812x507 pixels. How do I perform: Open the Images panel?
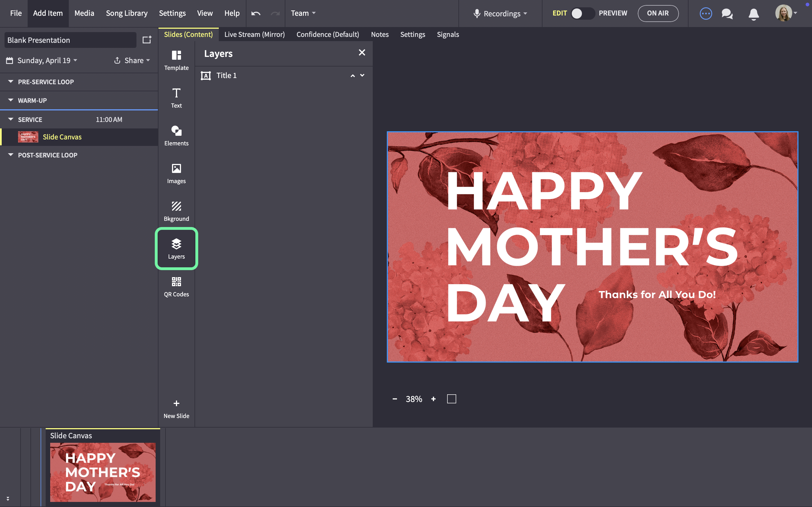click(176, 174)
